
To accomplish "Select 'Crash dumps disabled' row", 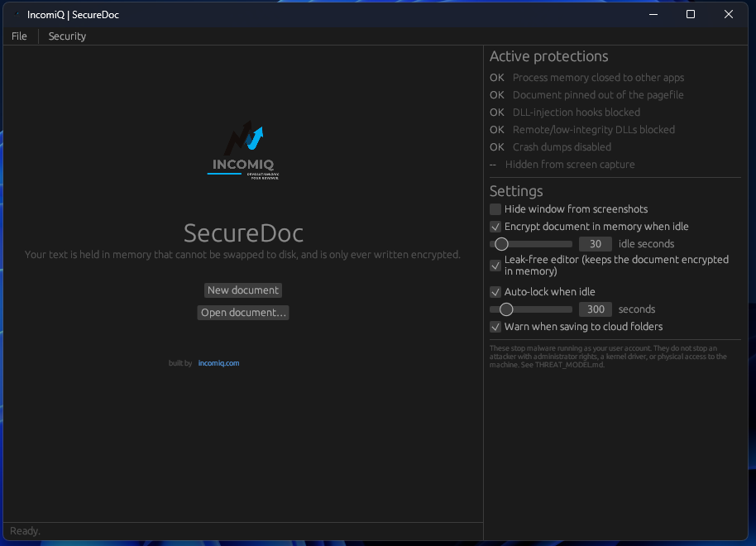I will click(551, 147).
